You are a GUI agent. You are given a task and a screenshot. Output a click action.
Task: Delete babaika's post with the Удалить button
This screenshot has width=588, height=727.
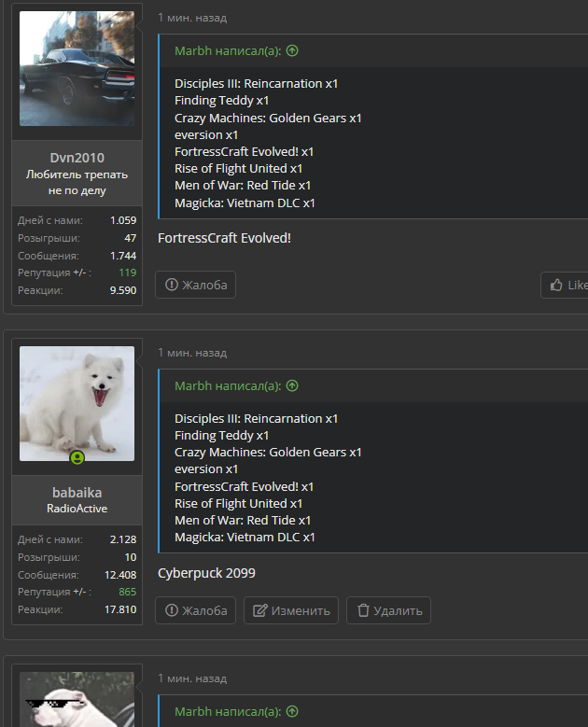[388, 610]
